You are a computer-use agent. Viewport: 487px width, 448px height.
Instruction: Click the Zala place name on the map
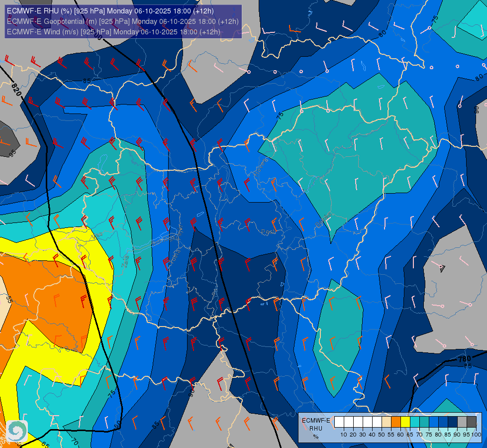pos(125,261)
